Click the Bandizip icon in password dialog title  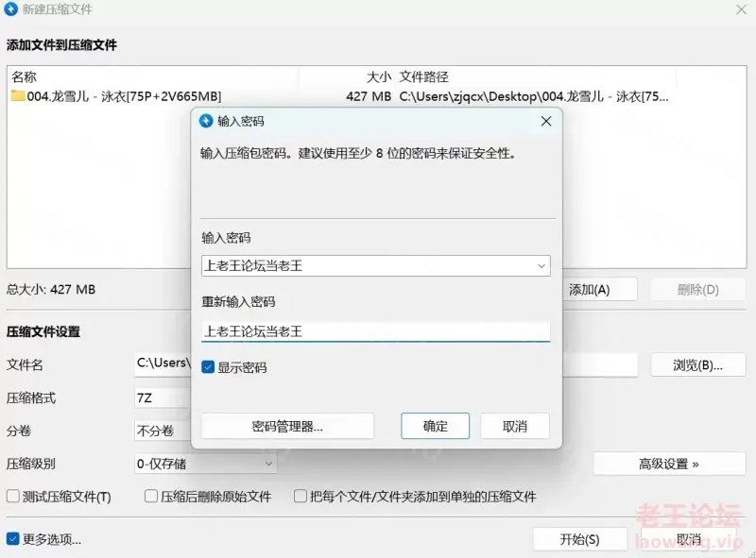(x=206, y=121)
